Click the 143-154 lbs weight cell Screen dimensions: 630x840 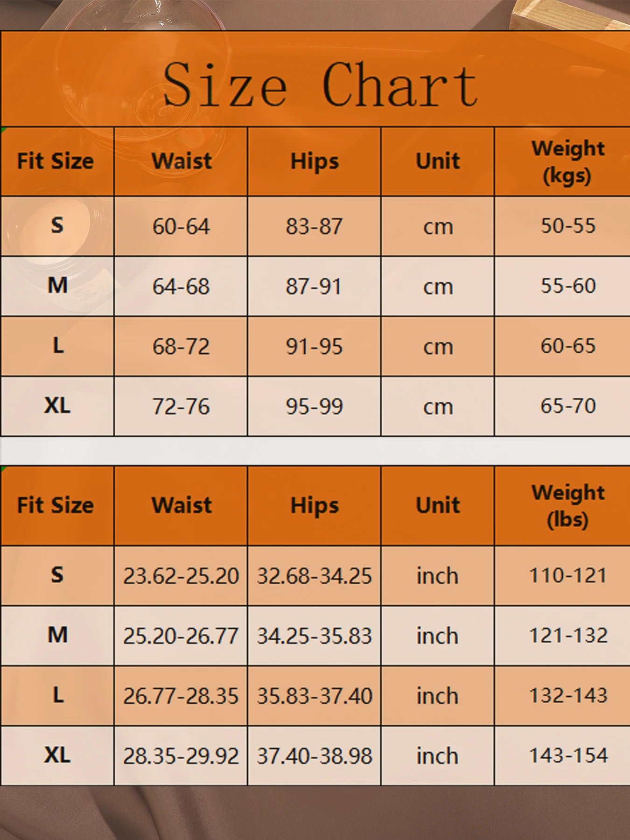(568, 756)
